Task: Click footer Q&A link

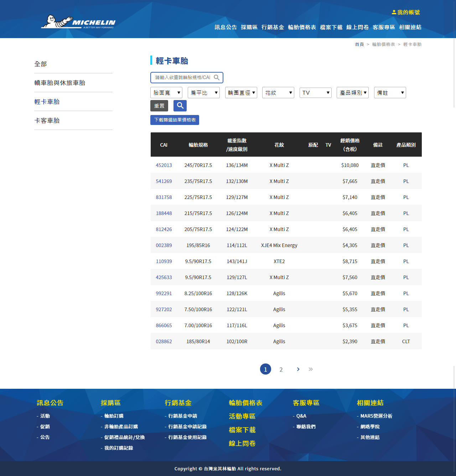Action: [x=301, y=416]
